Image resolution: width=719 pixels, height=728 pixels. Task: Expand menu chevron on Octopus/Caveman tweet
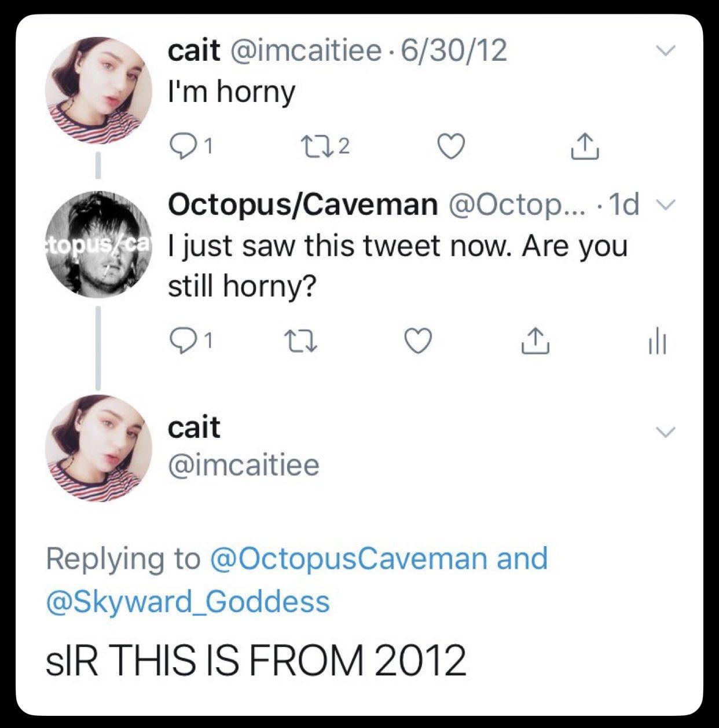pos(667,204)
